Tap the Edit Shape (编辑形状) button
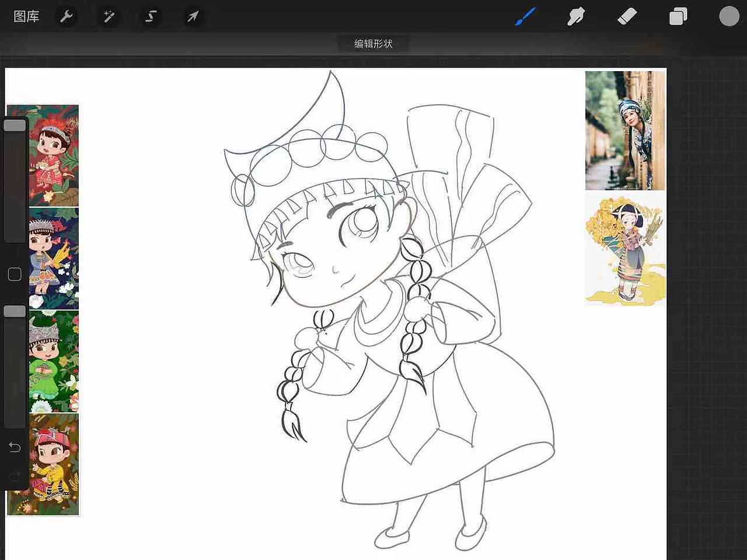This screenshot has height=560, width=747. pos(373,44)
